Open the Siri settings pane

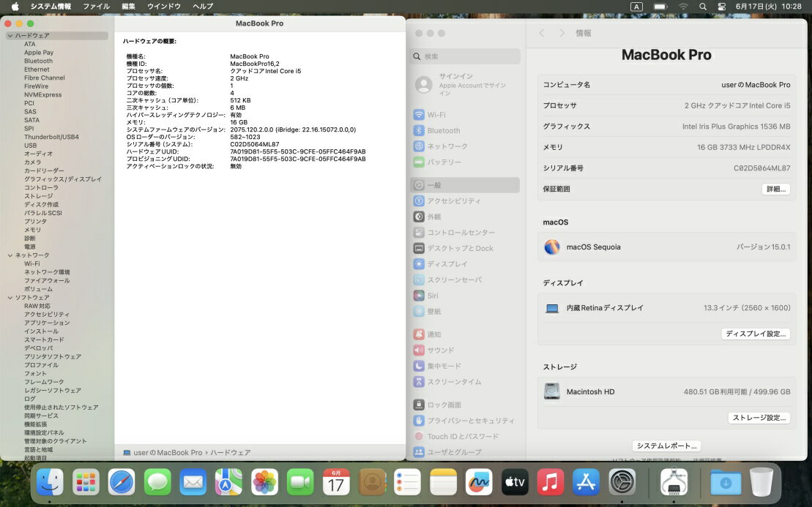coord(433,296)
